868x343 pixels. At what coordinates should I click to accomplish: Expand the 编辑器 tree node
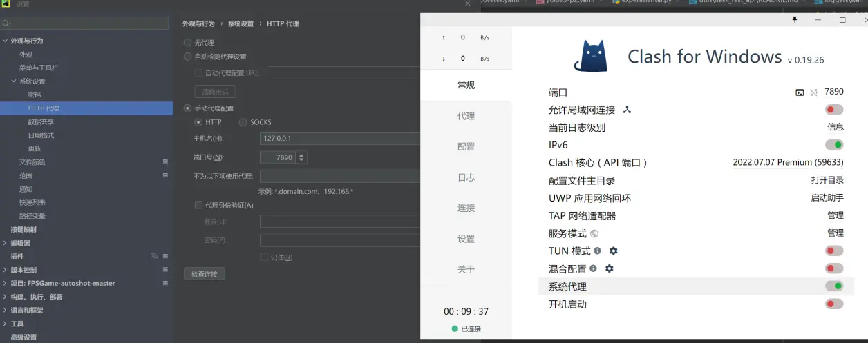(x=5, y=243)
